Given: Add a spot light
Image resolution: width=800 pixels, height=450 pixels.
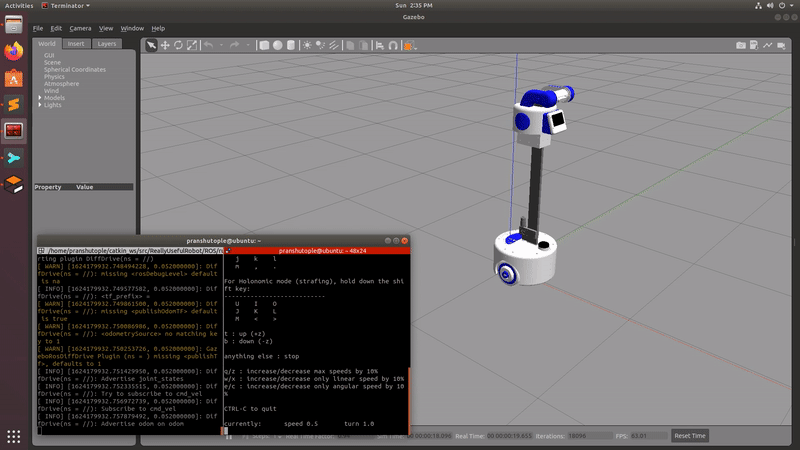Looking at the screenshot, I should 320,45.
